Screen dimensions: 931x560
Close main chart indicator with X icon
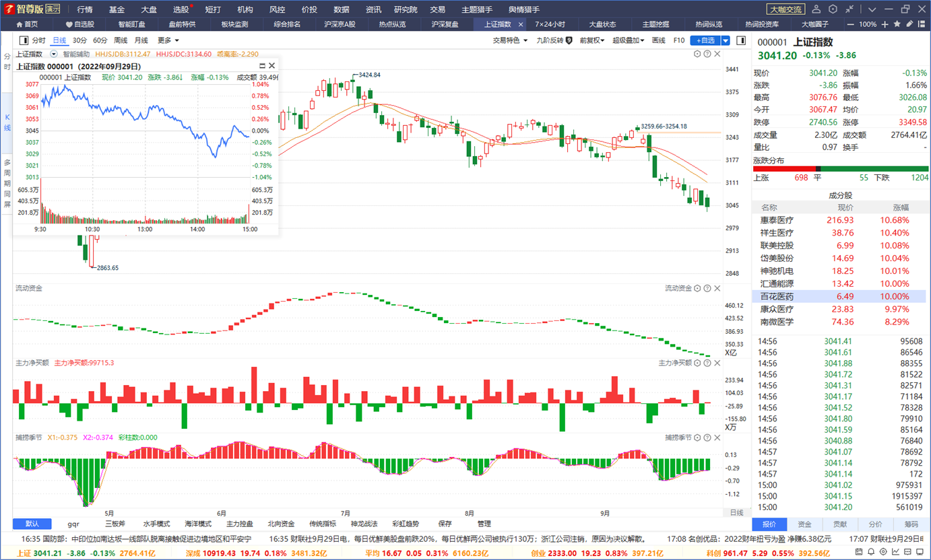(716, 54)
